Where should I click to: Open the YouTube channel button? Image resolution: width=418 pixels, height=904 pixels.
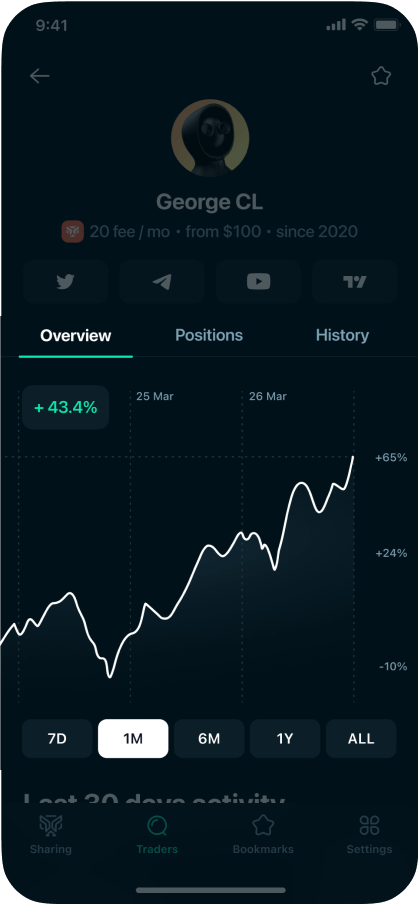click(258, 281)
